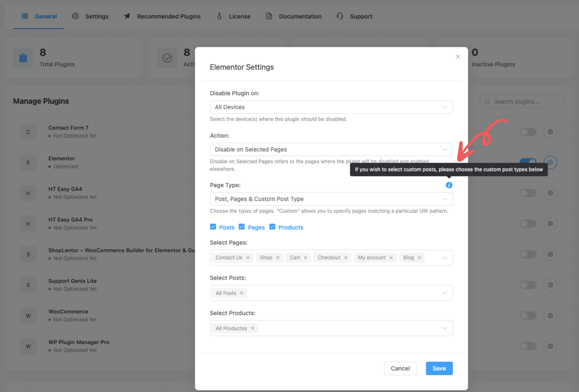
Task: Open Elementor's settings gear icon
Action: click(x=550, y=162)
